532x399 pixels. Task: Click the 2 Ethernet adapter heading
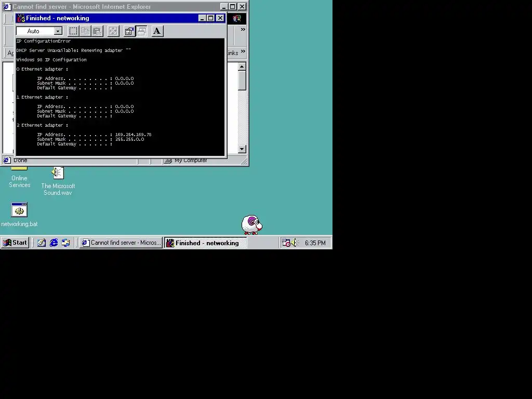(x=42, y=126)
